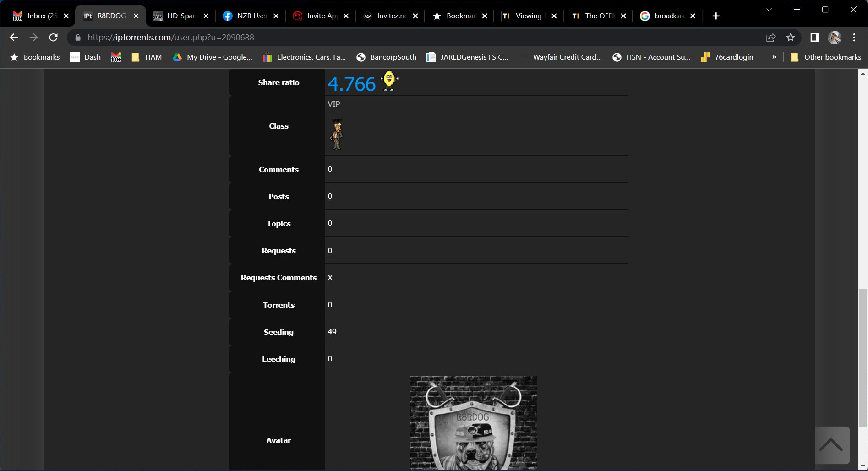Open the BancorpSouth bookmark
Image resolution: width=868 pixels, height=471 pixels.
(x=387, y=57)
